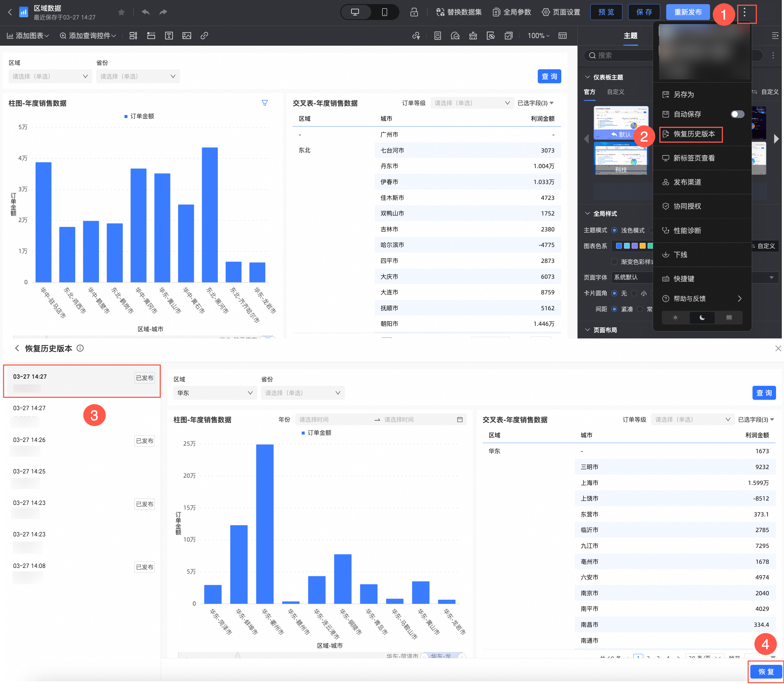
Task: Click the undo arrow icon
Action: [x=145, y=12]
